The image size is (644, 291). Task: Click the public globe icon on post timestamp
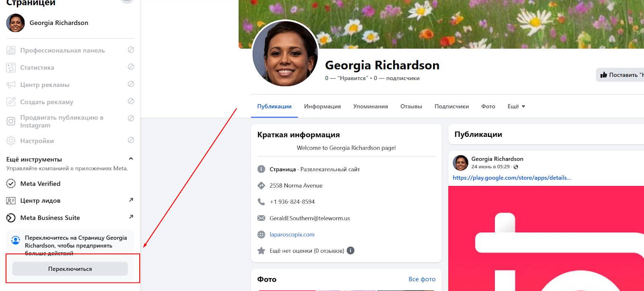(x=516, y=167)
